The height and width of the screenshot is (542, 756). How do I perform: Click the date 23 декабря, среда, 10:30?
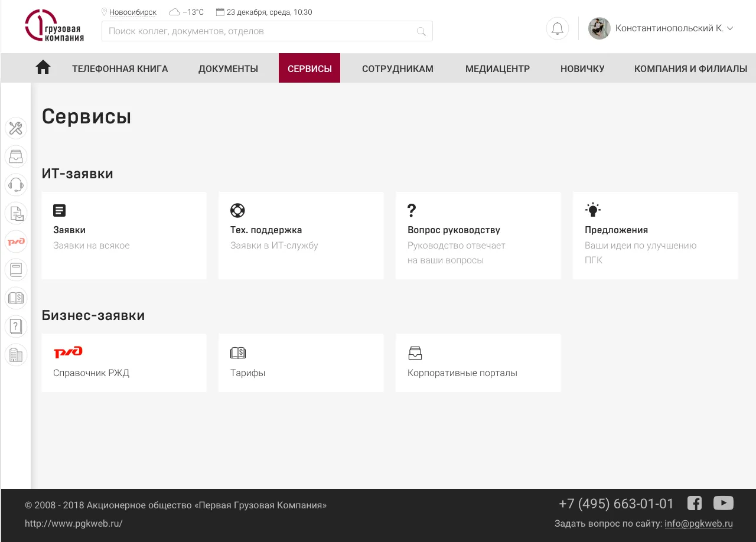(x=269, y=12)
